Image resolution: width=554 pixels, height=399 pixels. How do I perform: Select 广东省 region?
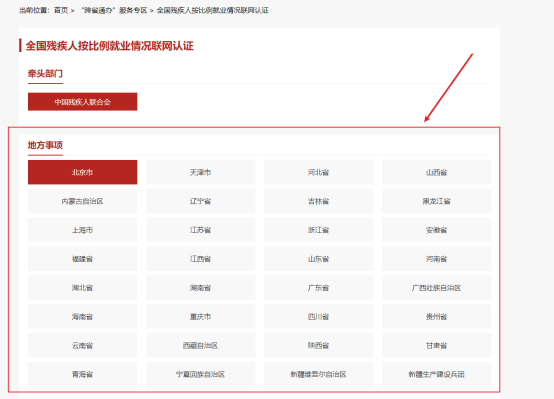pos(318,288)
